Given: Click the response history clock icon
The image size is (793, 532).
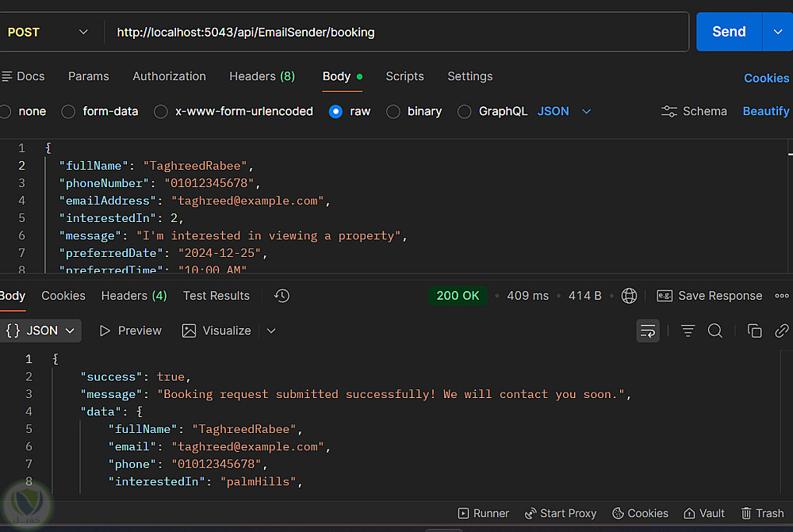Looking at the screenshot, I should 282,296.
